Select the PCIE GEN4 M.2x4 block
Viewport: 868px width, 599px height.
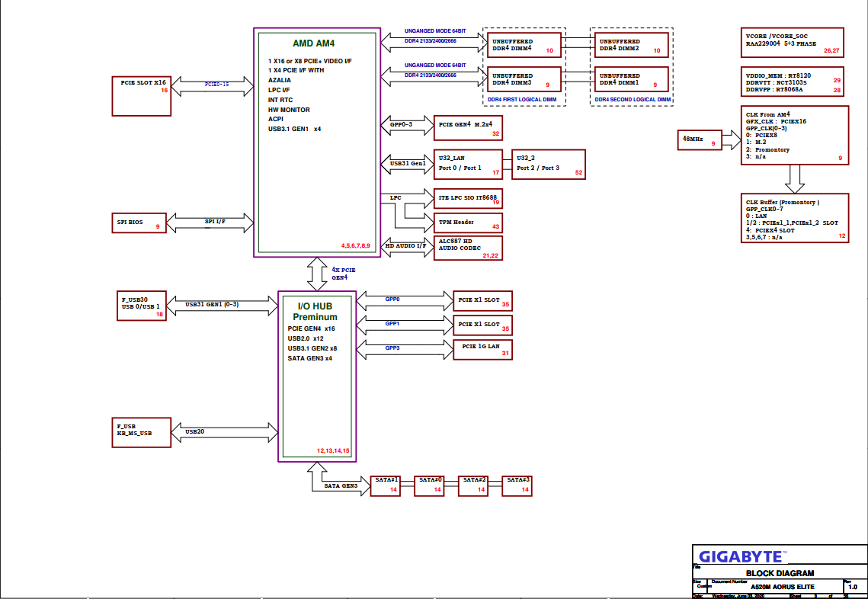pyautogui.click(x=469, y=128)
